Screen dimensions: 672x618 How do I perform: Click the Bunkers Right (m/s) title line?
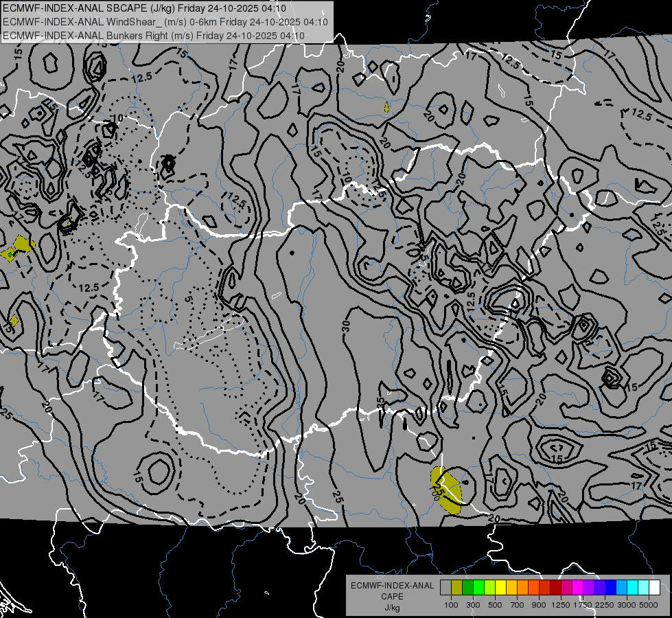click(154, 36)
